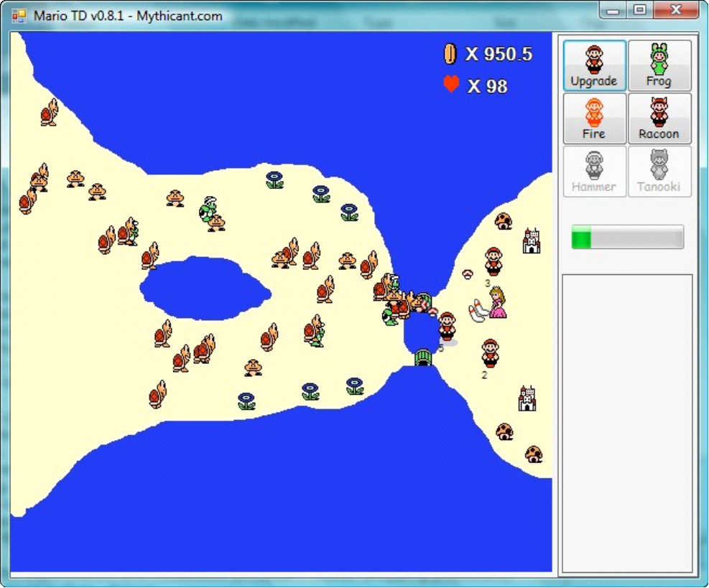Image resolution: width=709 pixels, height=588 pixels.
Task: Click the mushroom house beside the upper castle
Action: tap(504, 221)
